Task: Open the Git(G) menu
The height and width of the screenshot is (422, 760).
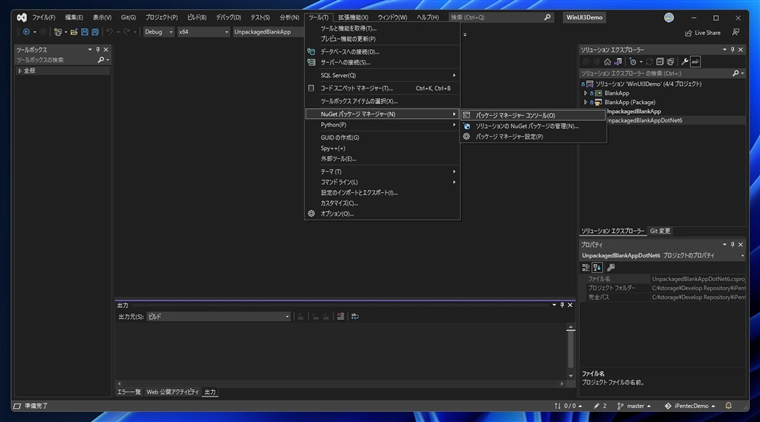Action: 128,17
